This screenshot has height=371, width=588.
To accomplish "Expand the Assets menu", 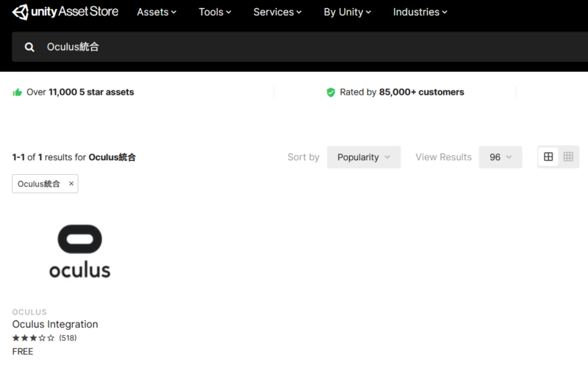I will coord(157,12).
